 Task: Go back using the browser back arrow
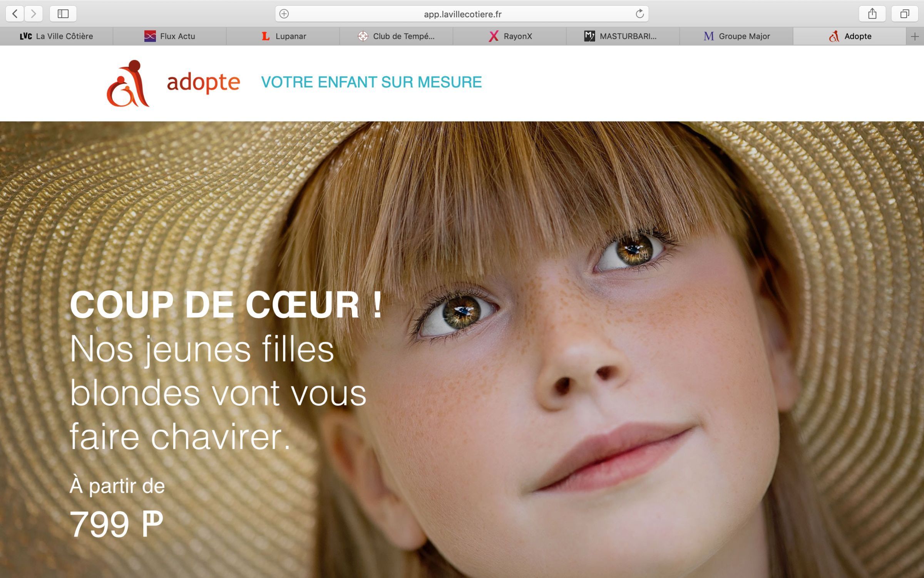tap(15, 14)
